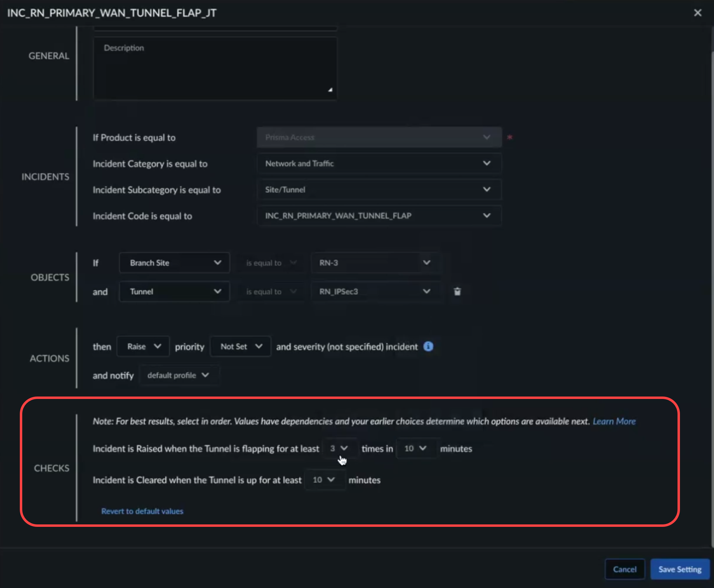Close the dialog with the X icon
714x588 pixels.
click(x=697, y=13)
